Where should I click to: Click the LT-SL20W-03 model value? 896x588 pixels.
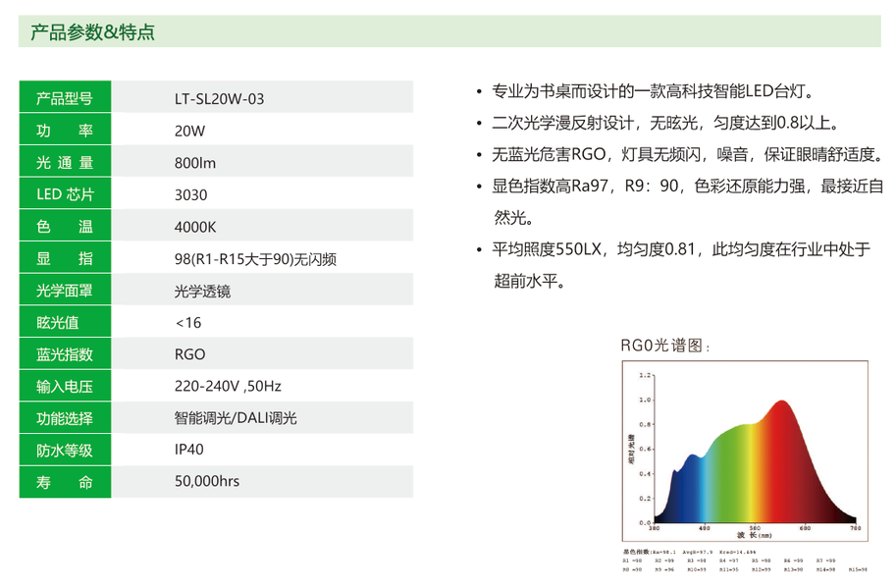(219, 99)
